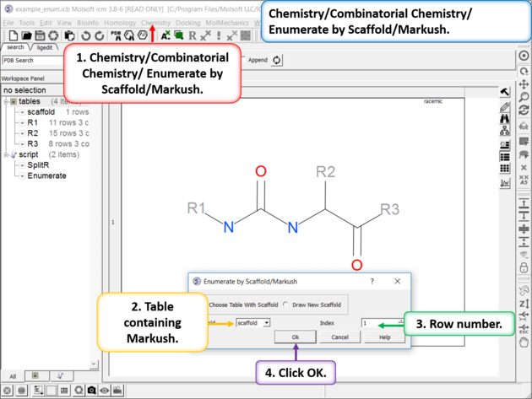Switch to the ligedit tab
532x399 pixels.
coord(44,48)
